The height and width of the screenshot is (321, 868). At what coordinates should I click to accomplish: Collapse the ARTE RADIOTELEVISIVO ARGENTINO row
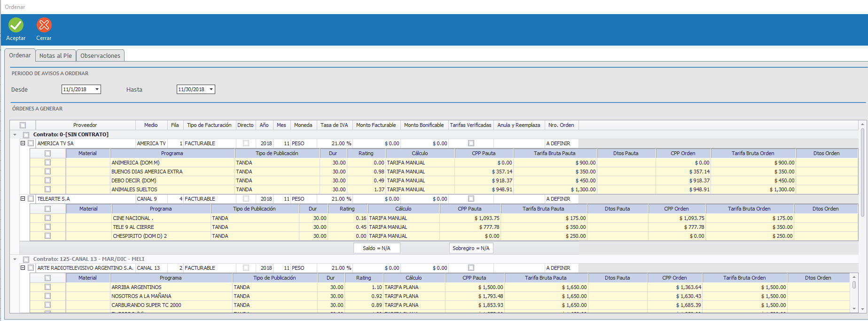coord(23,268)
